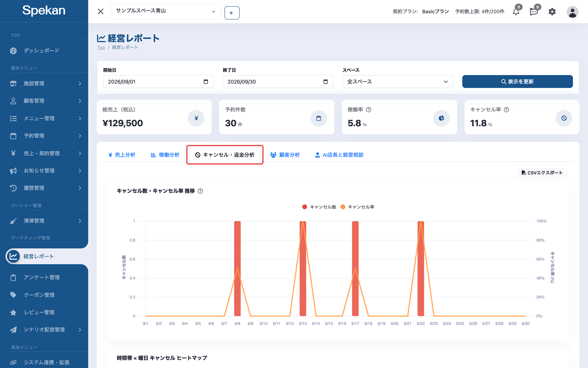Click the cancel icon in キャンセル率 card

[x=564, y=118]
